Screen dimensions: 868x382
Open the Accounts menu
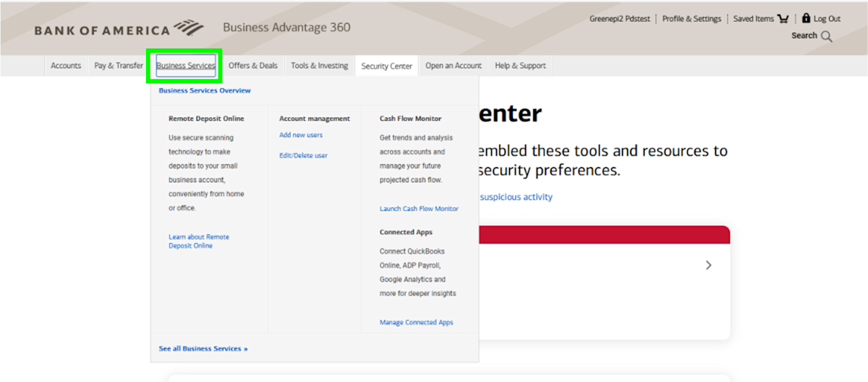(x=66, y=66)
